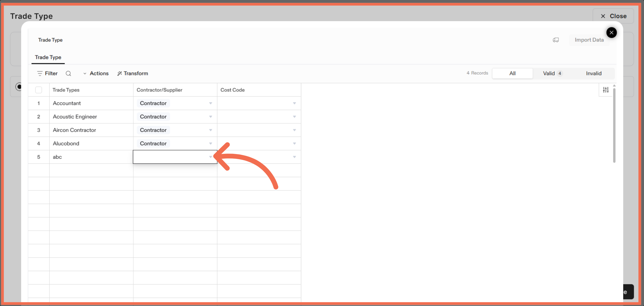Open the column settings sliders icon
This screenshot has width=644, height=306.
pyautogui.click(x=606, y=90)
